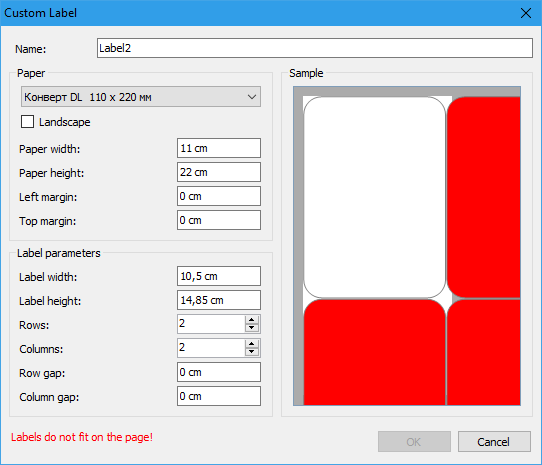Screen dimensions: 542x465
Task: Click the Label height field showing 14,85 cm
Action: [219, 300]
